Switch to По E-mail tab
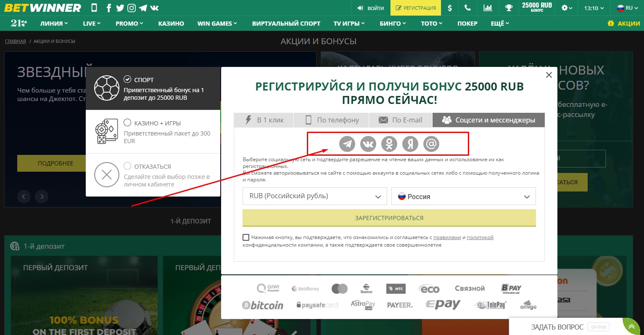Screen dimensions: 644x335 pyautogui.click(x=400, y=120)
